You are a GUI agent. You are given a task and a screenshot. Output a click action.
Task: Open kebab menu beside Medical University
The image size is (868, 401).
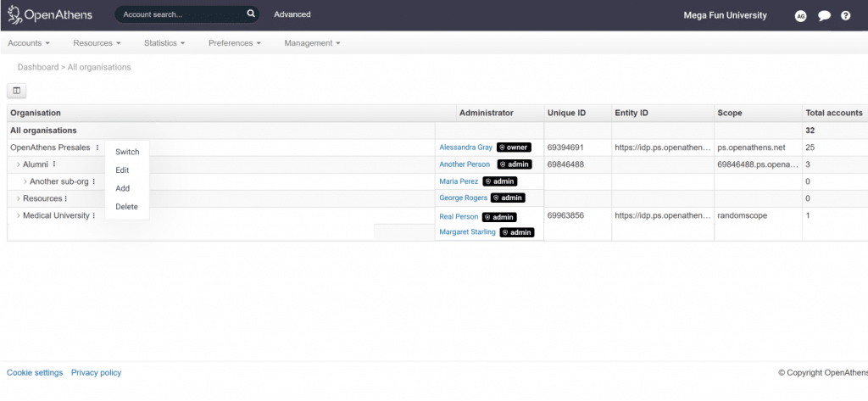[x=94, y=216]
